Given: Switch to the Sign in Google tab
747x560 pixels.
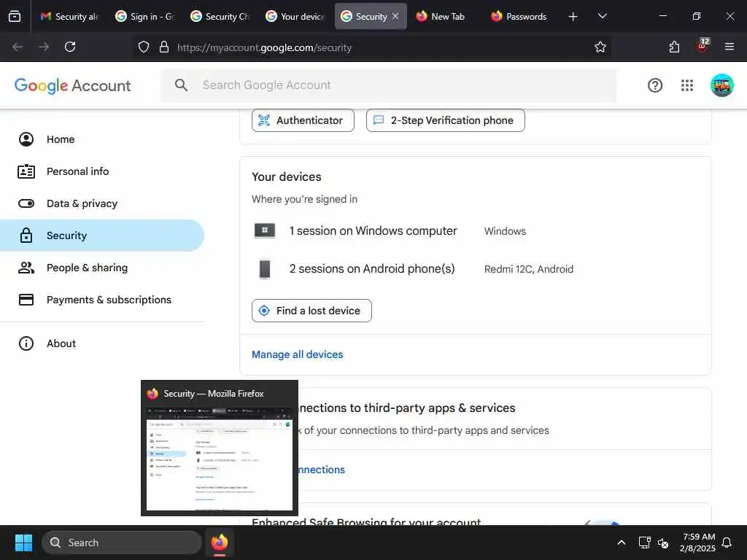Looking at the screenshot, I should (145, 16).
